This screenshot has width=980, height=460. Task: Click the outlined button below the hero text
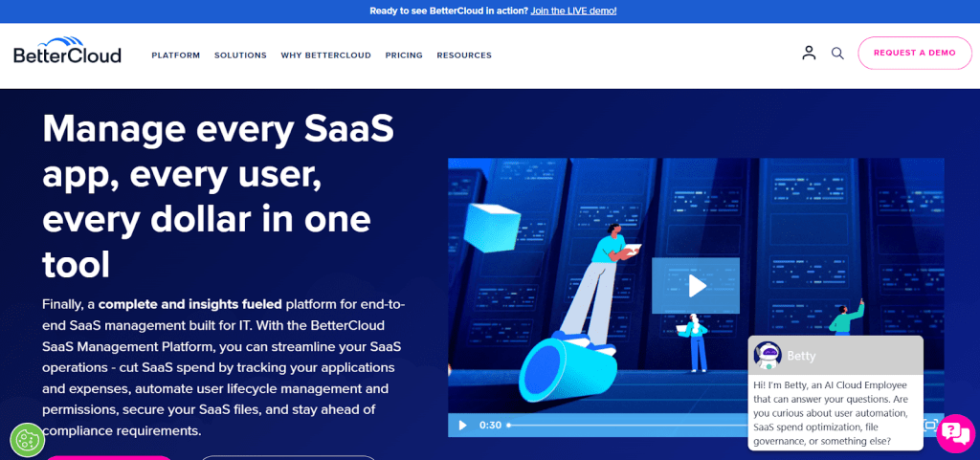point(287,457)
